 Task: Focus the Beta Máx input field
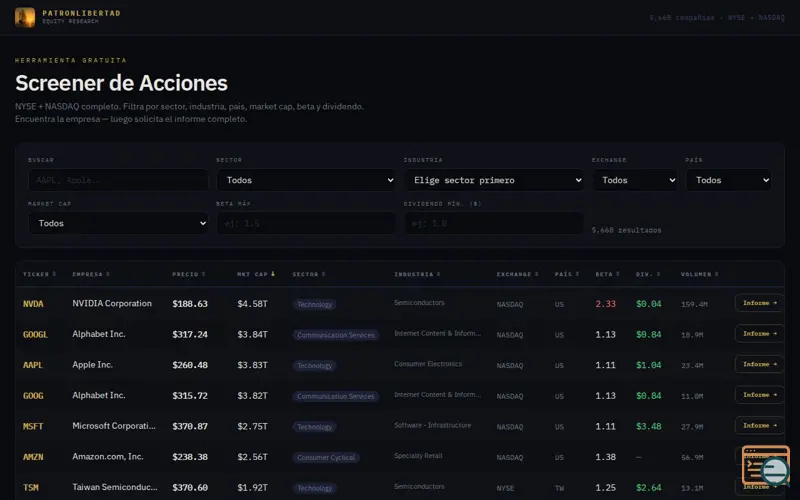tap(306, 223)
